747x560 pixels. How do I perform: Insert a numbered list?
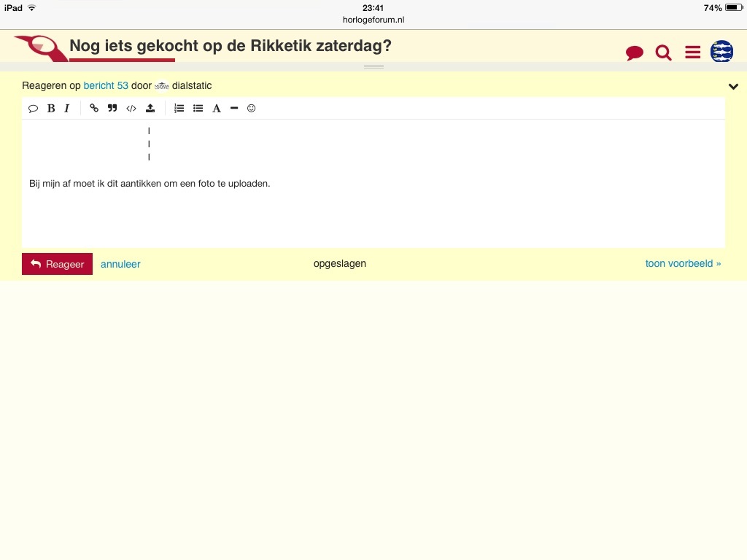[x=179, y=109]
